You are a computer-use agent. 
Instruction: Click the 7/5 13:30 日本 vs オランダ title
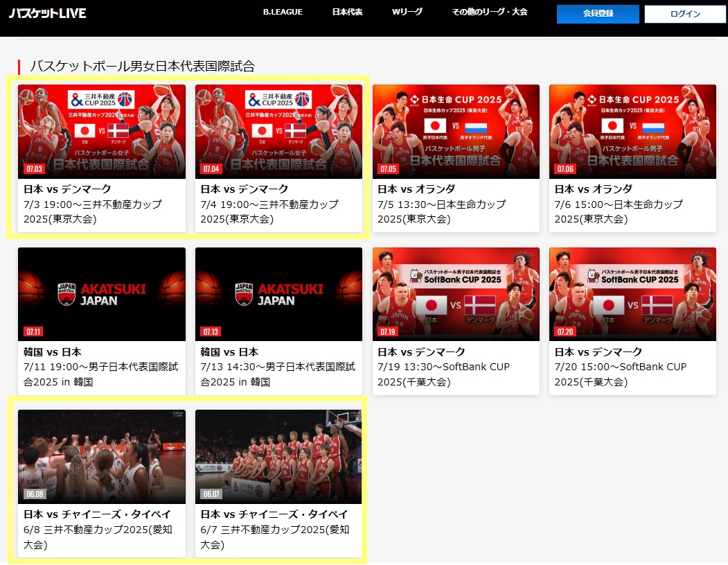416,189
